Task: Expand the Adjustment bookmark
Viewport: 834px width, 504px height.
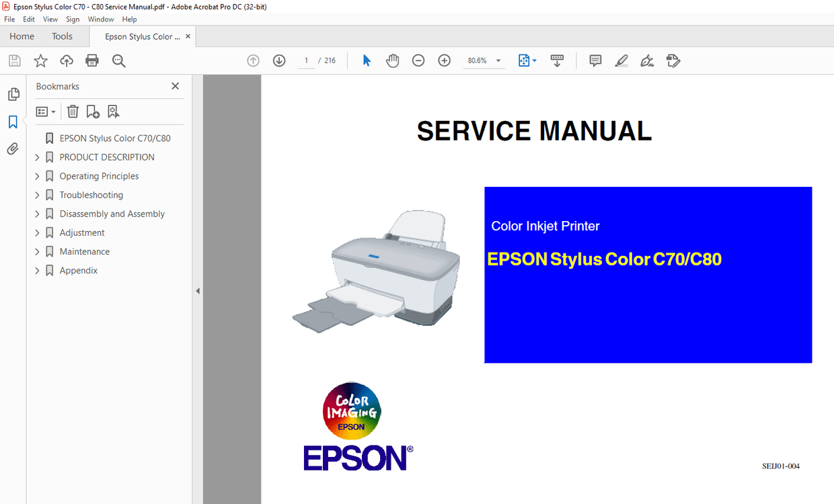Action: pyautogui.click(x=38, y=233)
